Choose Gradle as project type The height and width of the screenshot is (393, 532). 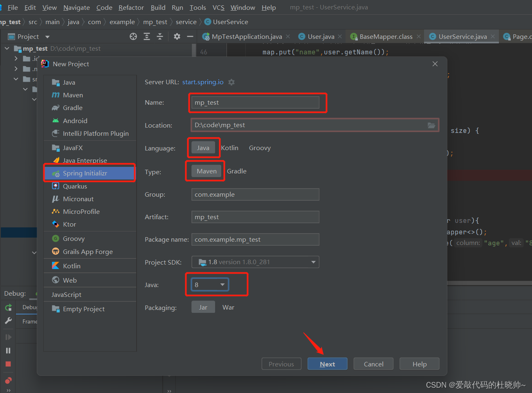[x=237, y=171]
